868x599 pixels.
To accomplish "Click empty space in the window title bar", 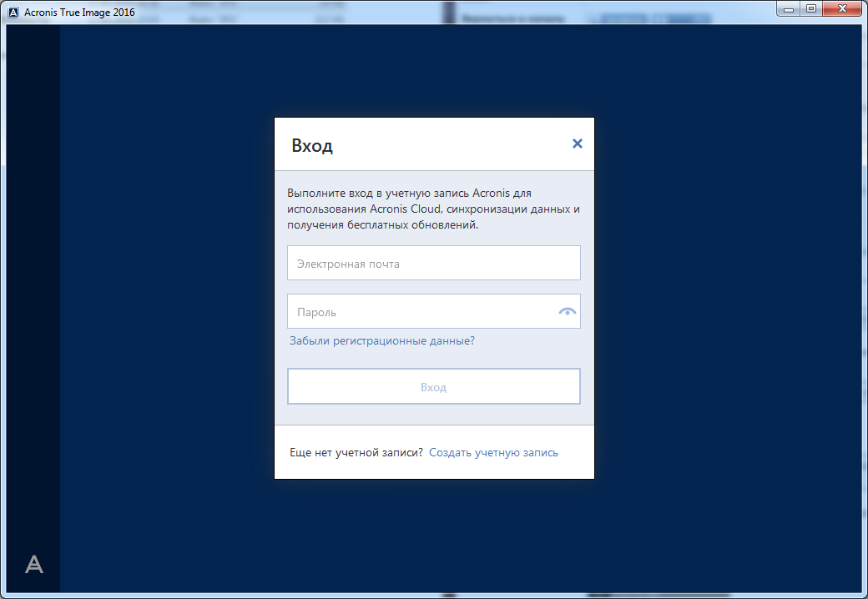I will coord(334,12).
